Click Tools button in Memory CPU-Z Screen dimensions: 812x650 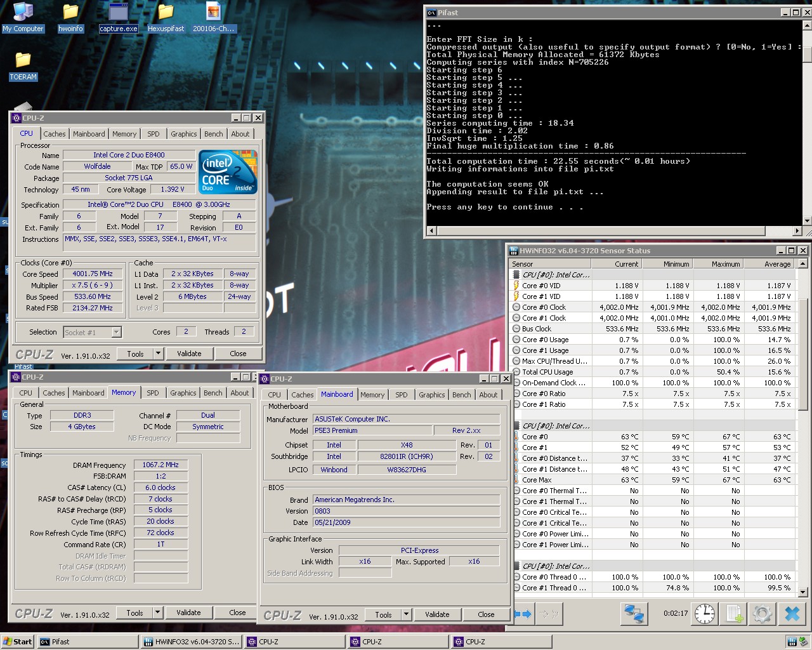(x=134, y=613)
